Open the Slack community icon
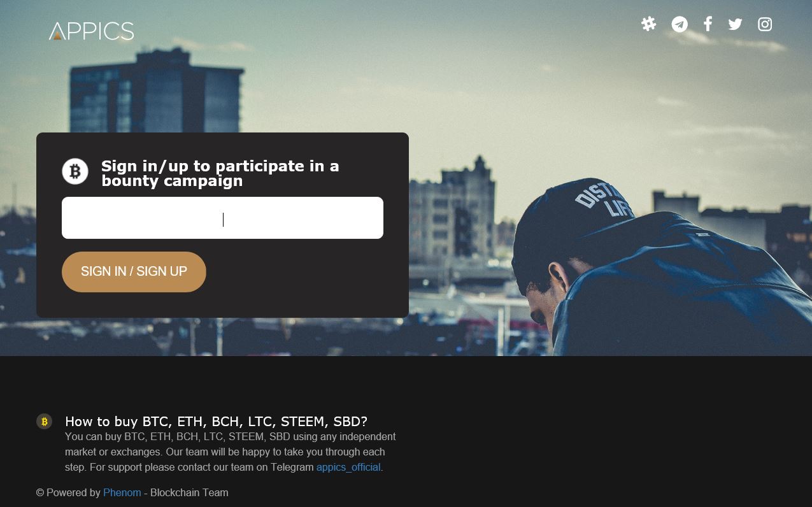This screenshot has width=812, height=507. (648, 24)
